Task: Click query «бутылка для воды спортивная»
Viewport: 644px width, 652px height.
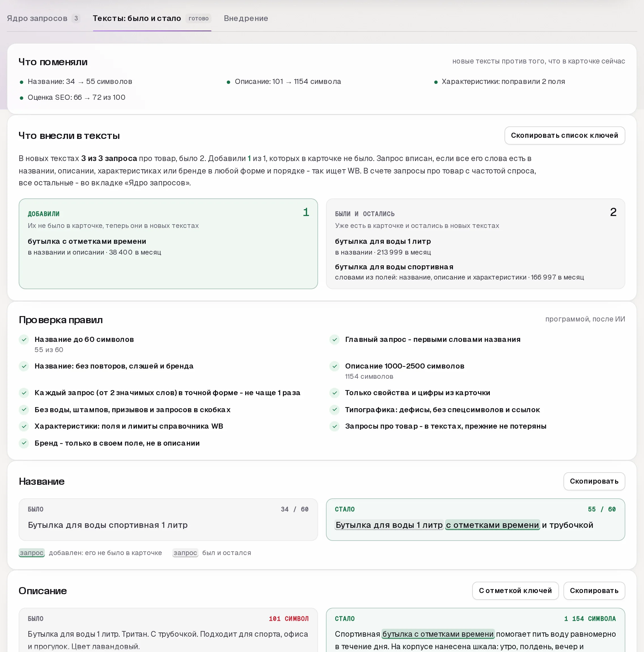Action: coord(394,267)
